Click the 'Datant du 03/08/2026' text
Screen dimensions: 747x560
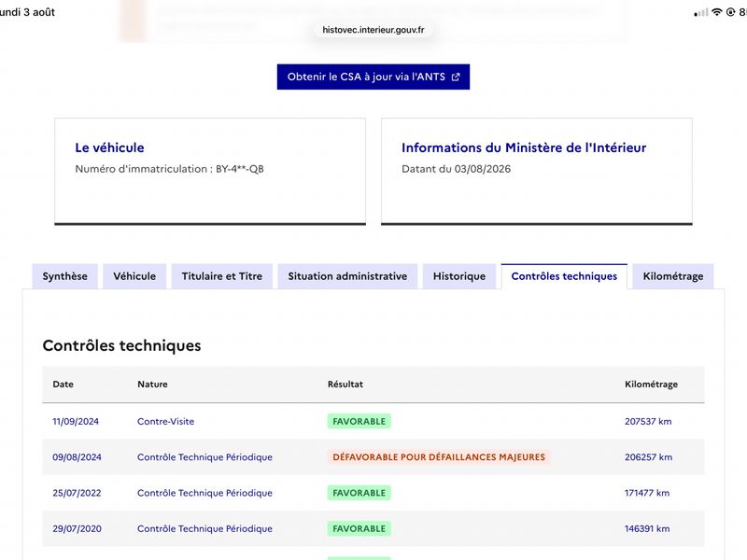pos(456,169)
